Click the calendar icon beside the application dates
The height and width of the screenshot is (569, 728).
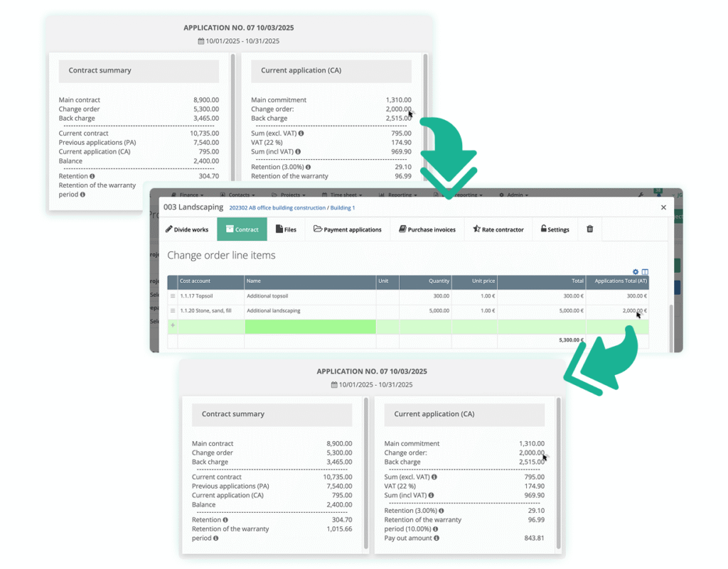pyautogui.click(x=334, y=384)
